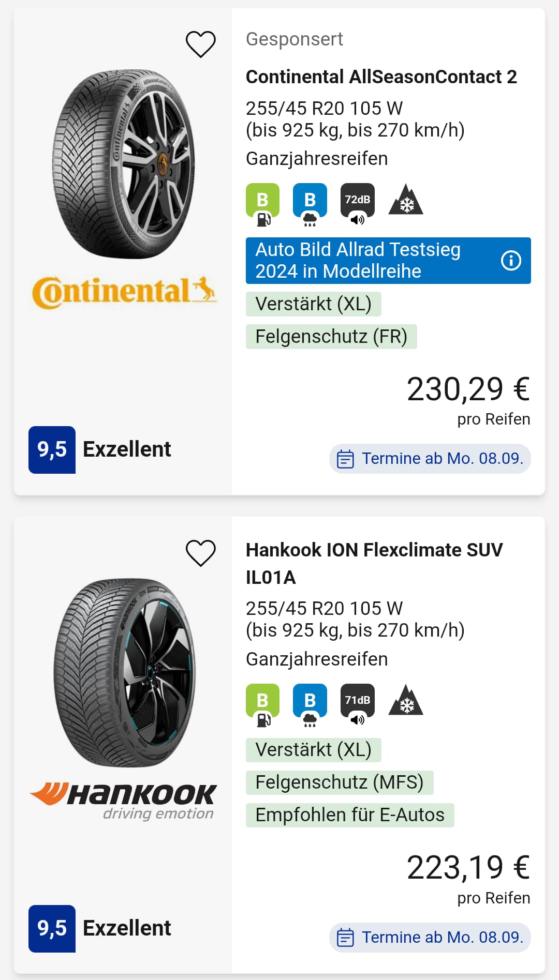Screen dimensions: 559x980
Task: Tap the 71dB noise level icon
Action: 357,705
